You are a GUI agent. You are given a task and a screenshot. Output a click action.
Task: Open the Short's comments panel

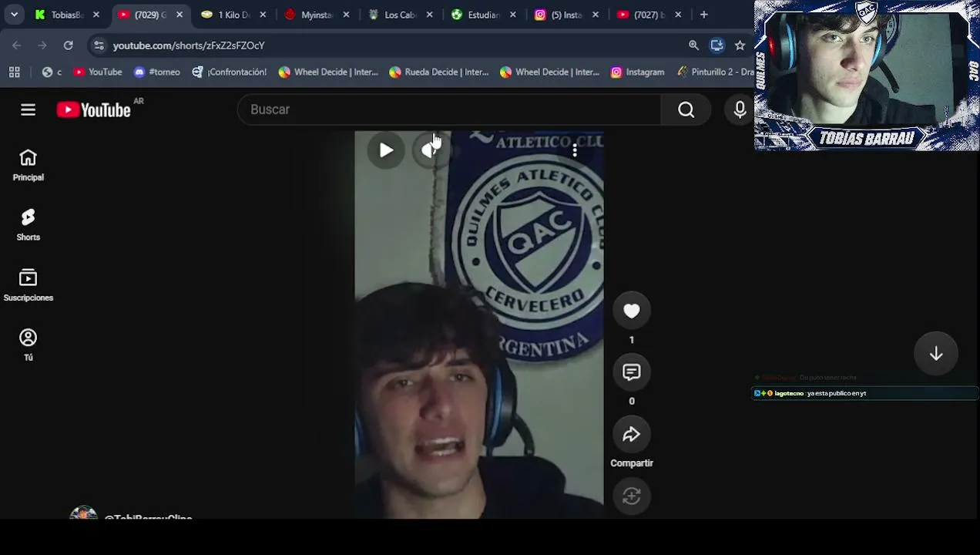(x=631, y=372)
